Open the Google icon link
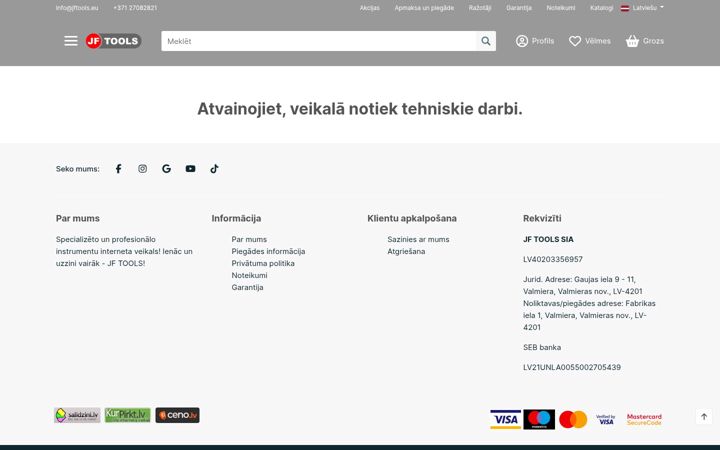Image resolution: width=720 pixels, height=450 pixels. 166,169
